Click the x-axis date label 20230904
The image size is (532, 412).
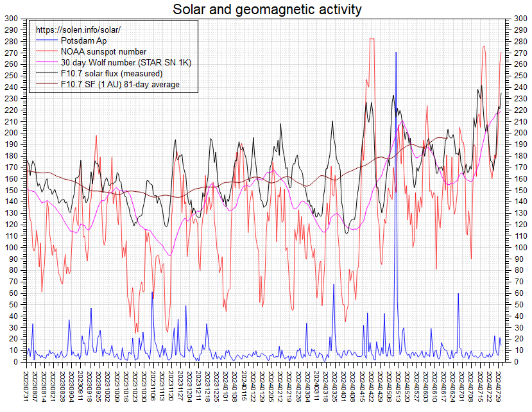(x=72, y=386)
